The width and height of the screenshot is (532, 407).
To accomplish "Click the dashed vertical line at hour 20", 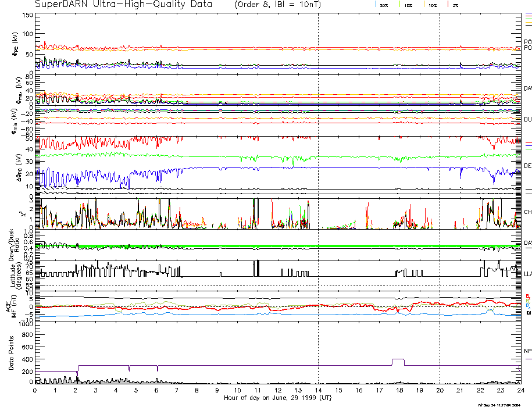I will click(x=440, y=174).
